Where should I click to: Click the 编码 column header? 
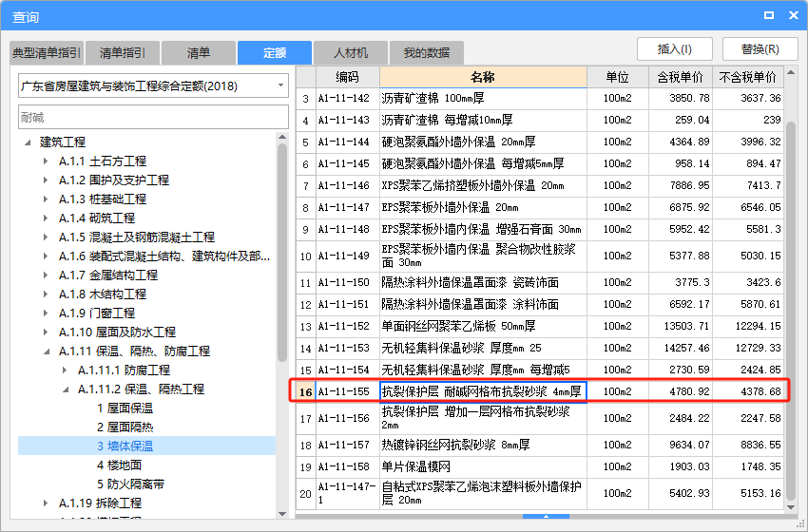pos(347,77)
